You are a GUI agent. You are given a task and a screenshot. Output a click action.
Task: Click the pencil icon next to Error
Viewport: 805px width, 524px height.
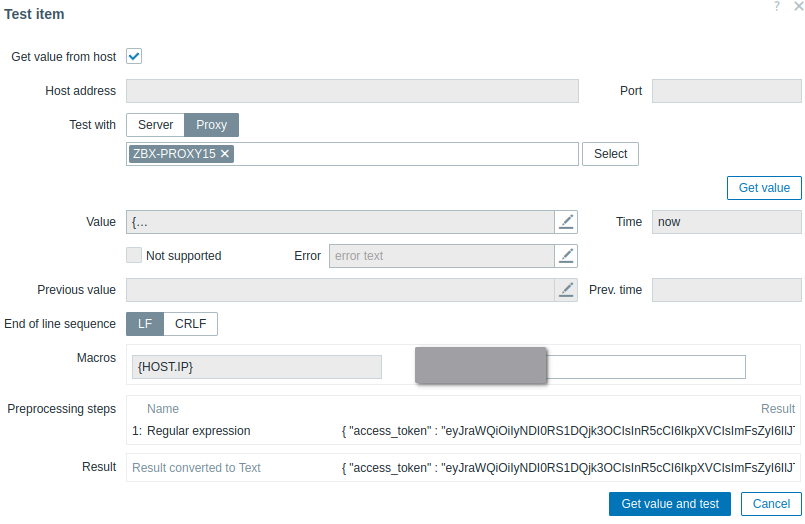coord(567,256)
